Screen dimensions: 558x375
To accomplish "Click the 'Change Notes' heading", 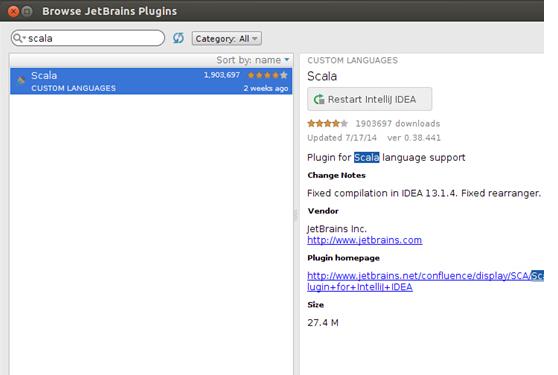I will 336,175.
